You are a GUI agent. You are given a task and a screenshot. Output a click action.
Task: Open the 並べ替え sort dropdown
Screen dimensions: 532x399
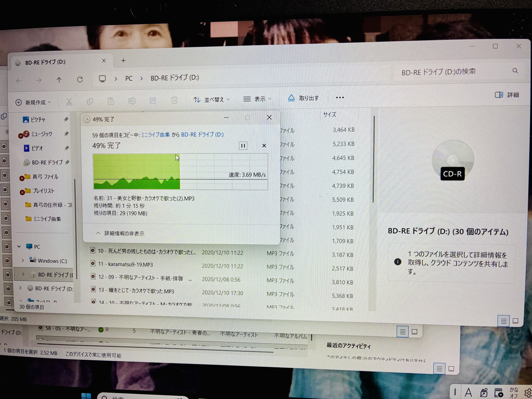(212, 100)
